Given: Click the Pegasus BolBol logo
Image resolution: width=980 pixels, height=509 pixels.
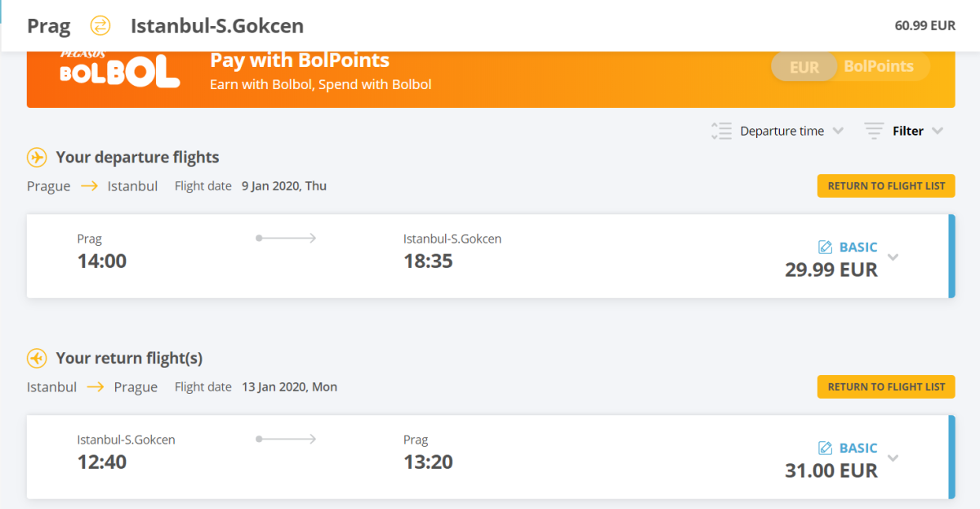Looking at the screenshot, I should coord(119,70).
